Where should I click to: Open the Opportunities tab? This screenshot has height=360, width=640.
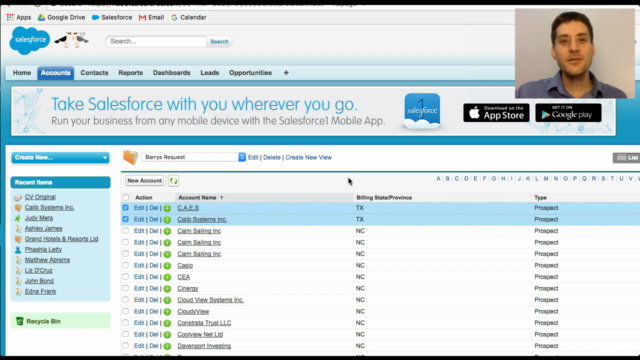(x=250, y=73)
